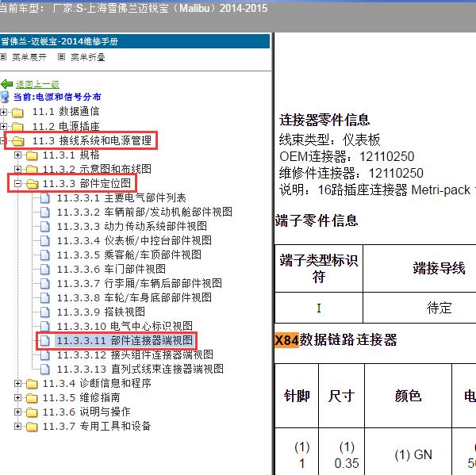Expand the 11.3.6 说明与操作 node
476x475 pixels.
18,412
